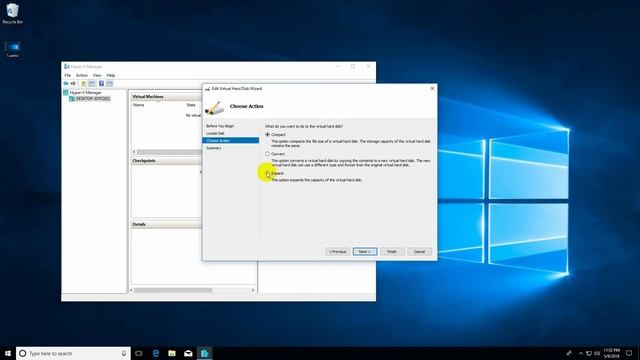This screenshot has width=640, height=360.
Task: Click the wizard title bar icon
Action: tap(207, 89)
